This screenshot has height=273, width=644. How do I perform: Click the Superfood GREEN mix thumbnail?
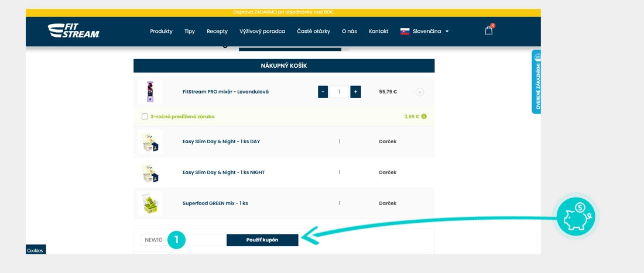[x=150, y=203]
